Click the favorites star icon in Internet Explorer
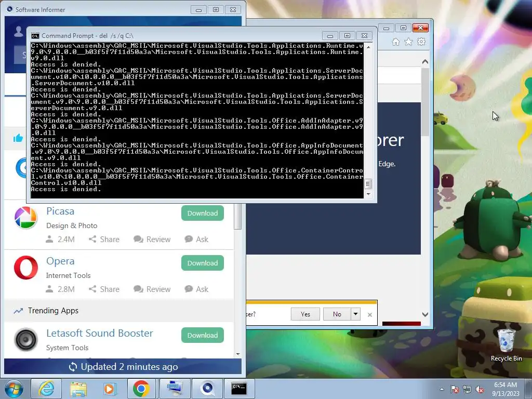The height and width of the screenshot is (399, 532). tap(408, 42)
